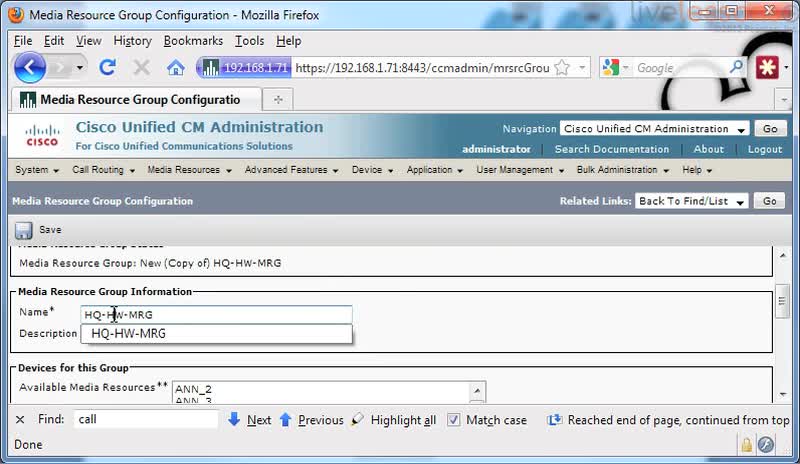This screenshot has width=800, height=464.
Task: Open the File menu
Action: (23, 41)
